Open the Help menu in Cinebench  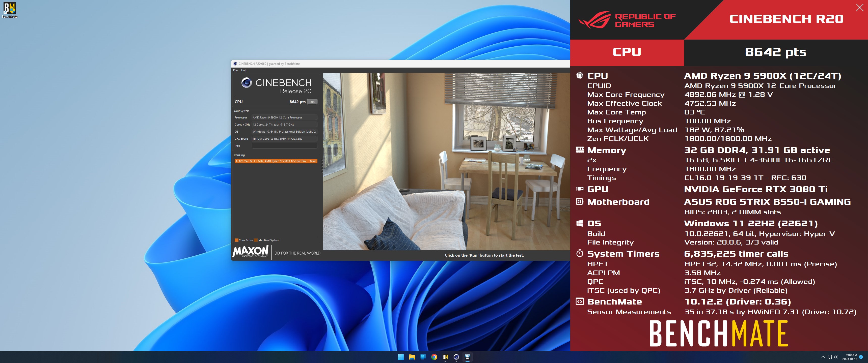coord(244,70)
